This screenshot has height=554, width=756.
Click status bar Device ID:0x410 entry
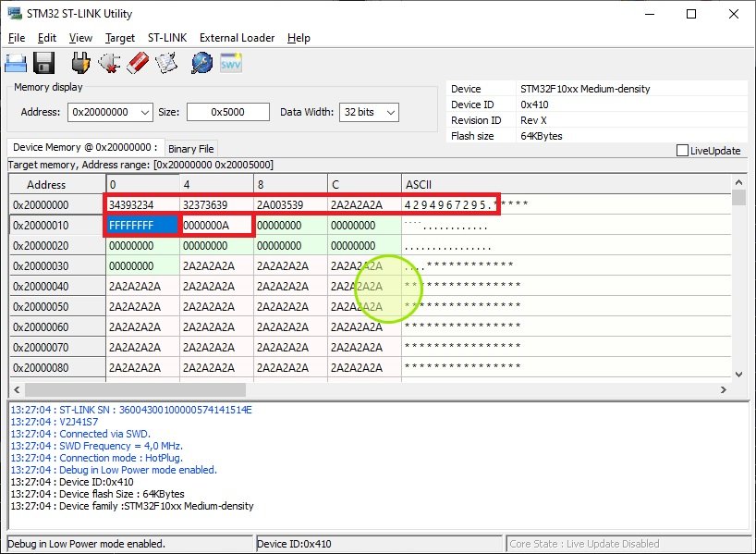click(380, 544)
